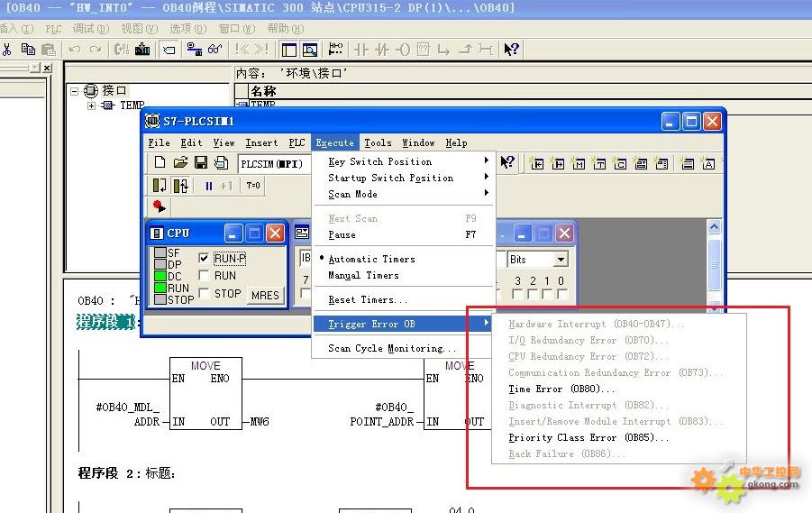Click the red record/playback icon
Image resolution: width=812 pixels, height=513 pixels.
pyautogui.click(x=159, y=206)
